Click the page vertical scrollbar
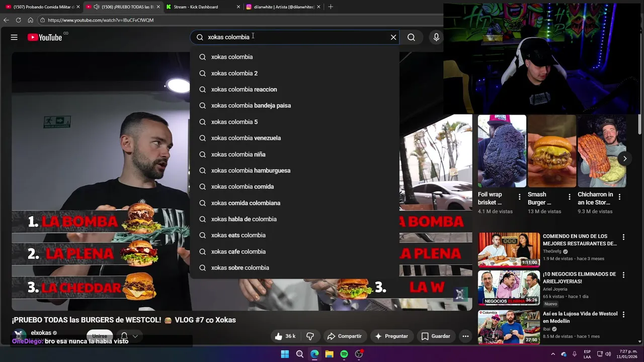Screen dimensions: 644x362 [640, 123]
